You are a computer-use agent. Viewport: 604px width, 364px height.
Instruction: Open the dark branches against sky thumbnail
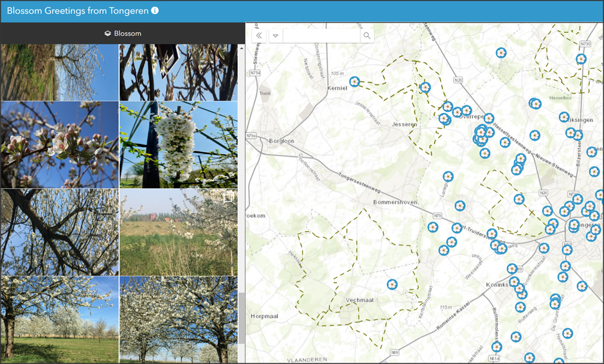pos(179,73)
